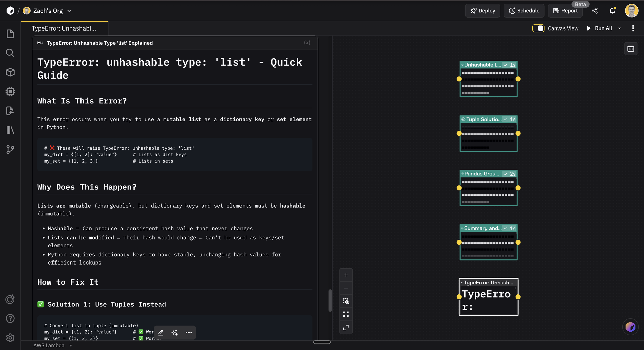Click left connector of Tuple Solutio... node
Image resolution: width=644 pixels, height=350 pixels.
click(459, 133)
